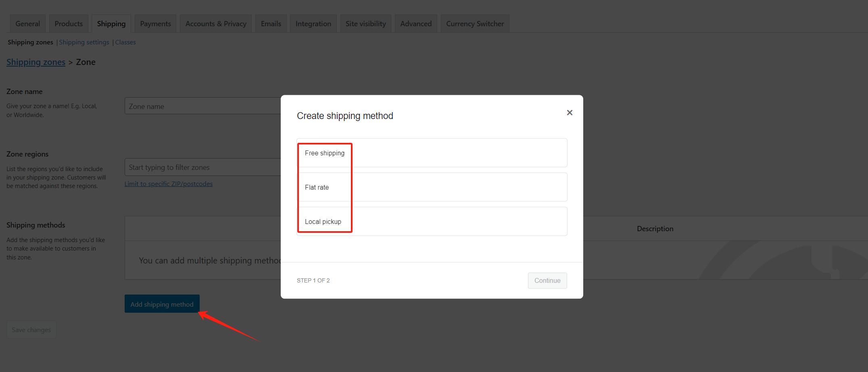Close the Create shipping method dialog

570,113
